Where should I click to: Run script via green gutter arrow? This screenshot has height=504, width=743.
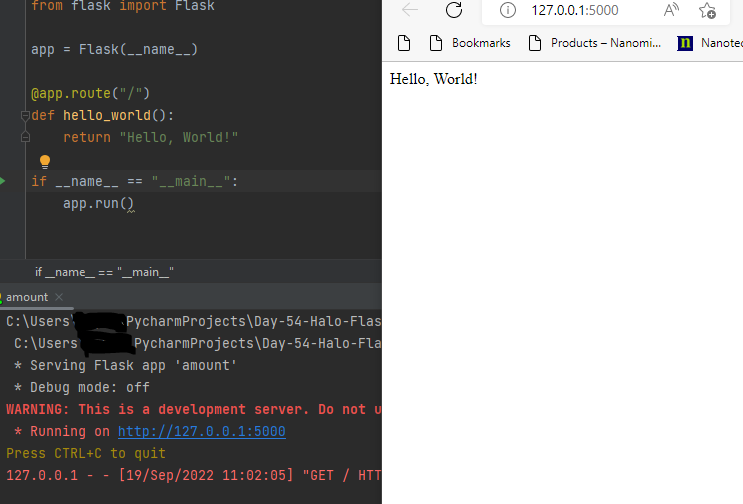(3, 181)
